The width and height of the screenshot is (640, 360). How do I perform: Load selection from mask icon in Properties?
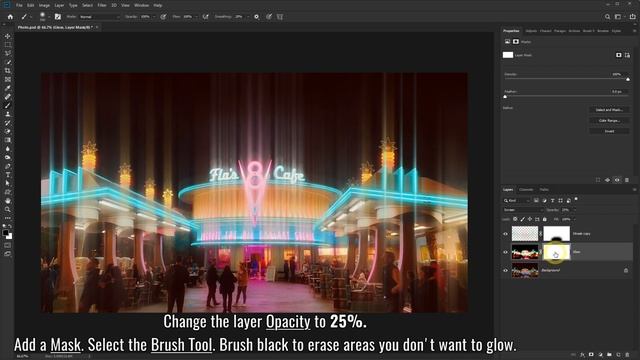point(598,180)
